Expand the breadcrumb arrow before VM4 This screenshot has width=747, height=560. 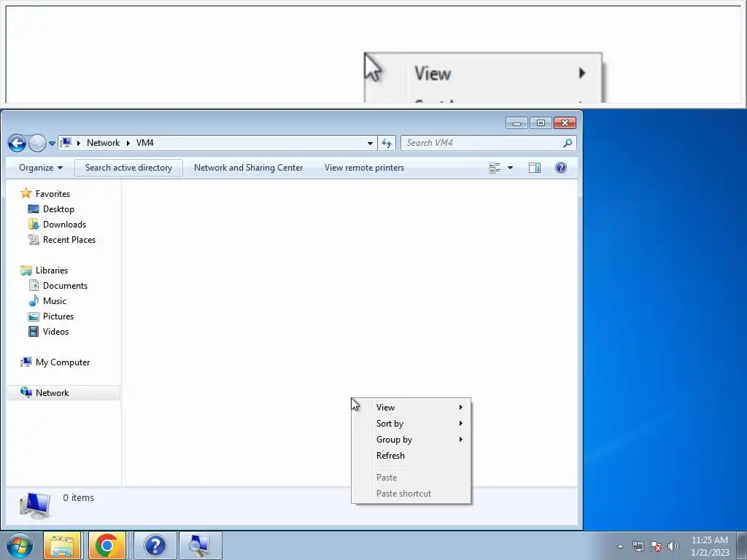tap(128, 143)
